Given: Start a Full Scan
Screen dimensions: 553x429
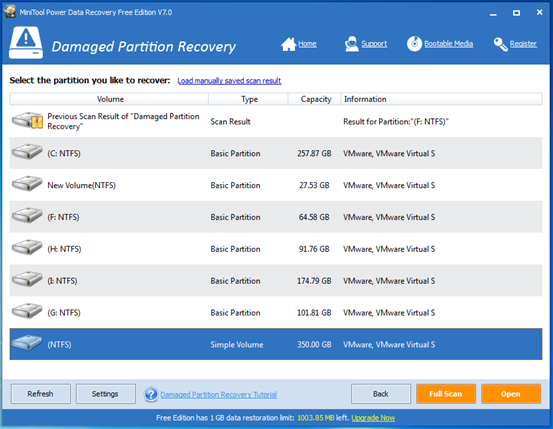Looking at the screenshot, I should point(446,394).
